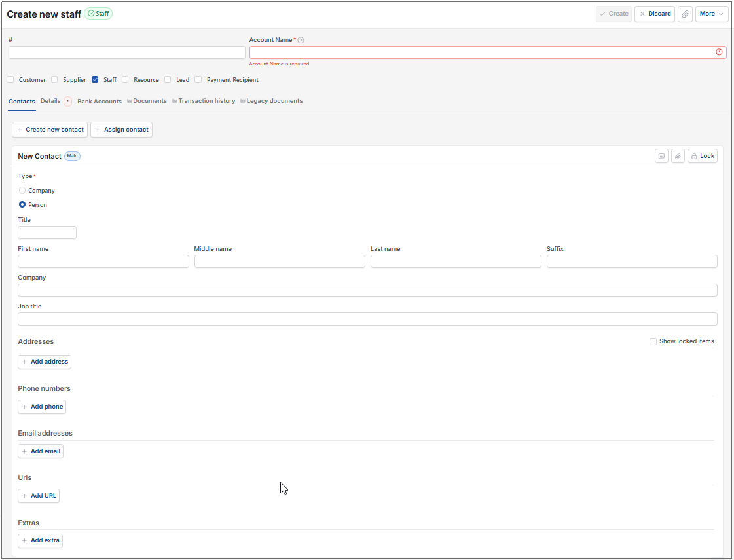Image resolution: width=734 pixels, height=560 pixels.
Task: Select the Company radio button
Action: click(22, 190)
